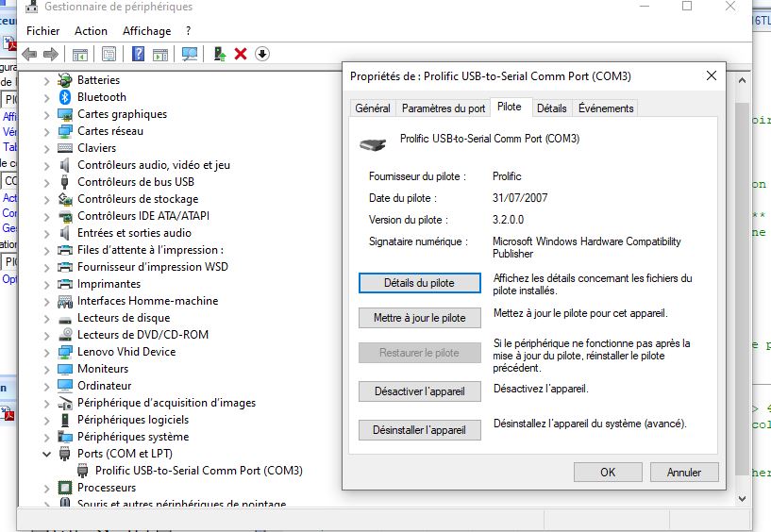This screenshot has height=532, width=771.
Task: Click the Back arrow in Device Manager toolbar
Action: (29, 54)
